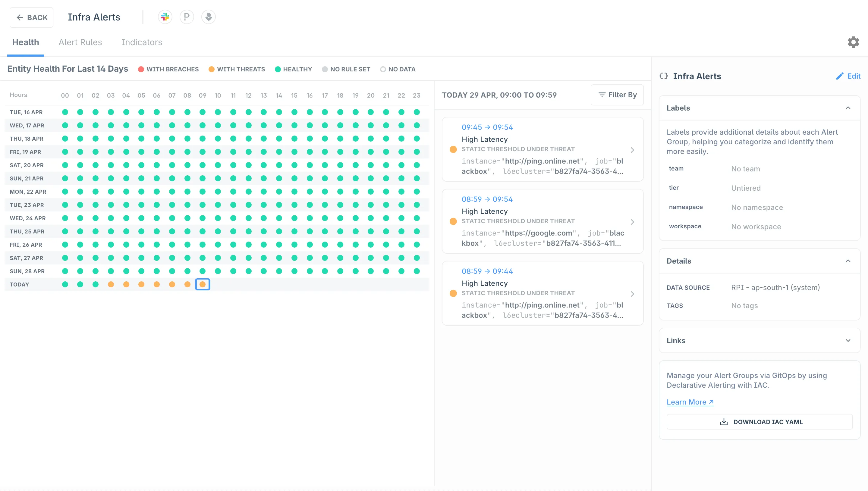Click the With Breaches red legend swatch
The image size is (868, 491).
pyautogui.click(x=141, y=70)
